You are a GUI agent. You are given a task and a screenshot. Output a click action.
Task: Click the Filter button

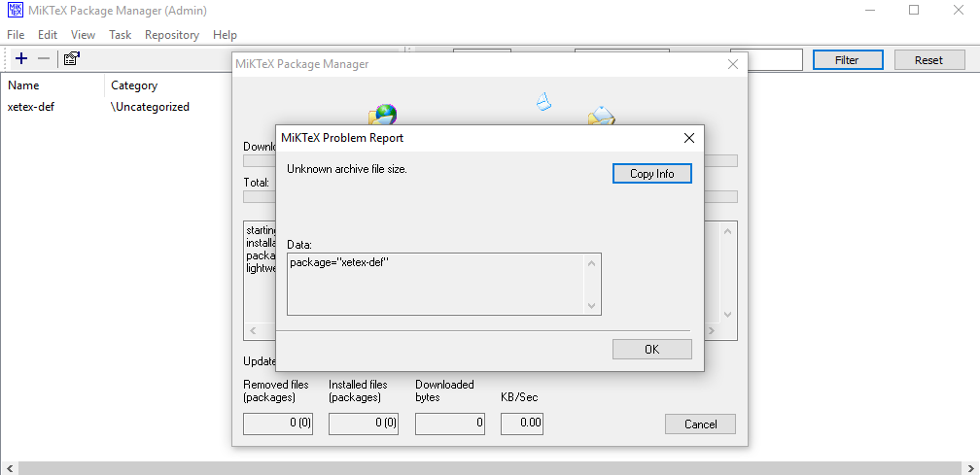point(848,60)
